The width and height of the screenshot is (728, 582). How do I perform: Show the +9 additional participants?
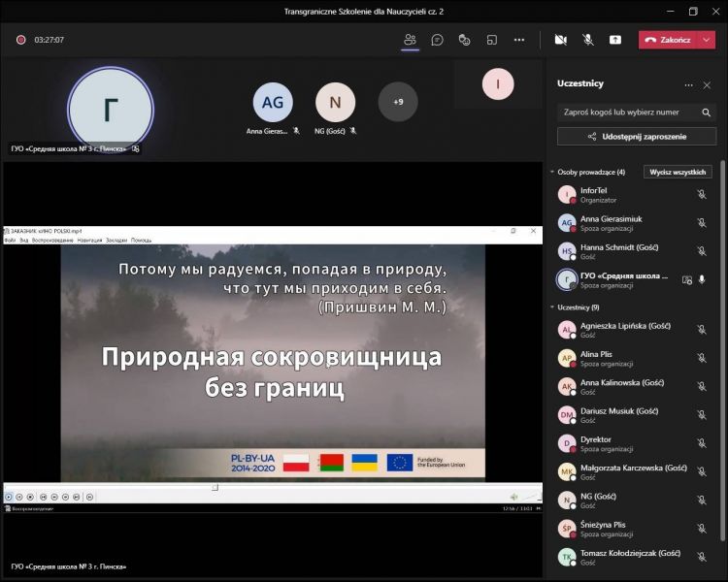coord(398,102)
